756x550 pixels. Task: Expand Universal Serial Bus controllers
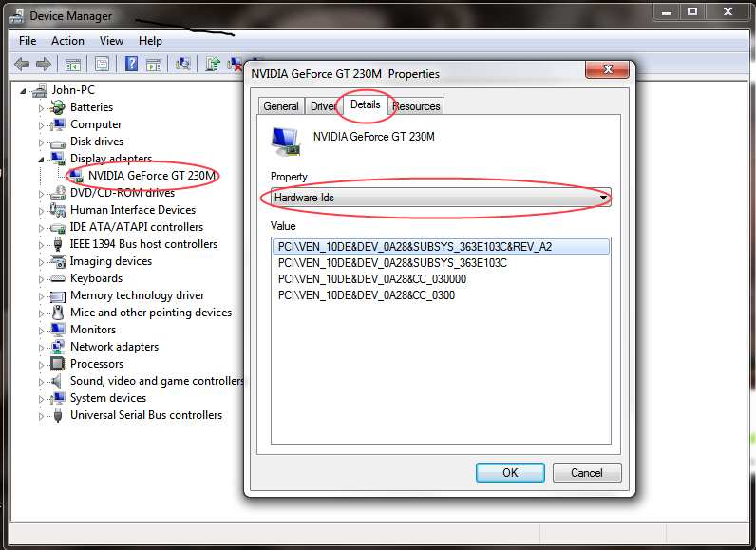click(x=41, y=416)
